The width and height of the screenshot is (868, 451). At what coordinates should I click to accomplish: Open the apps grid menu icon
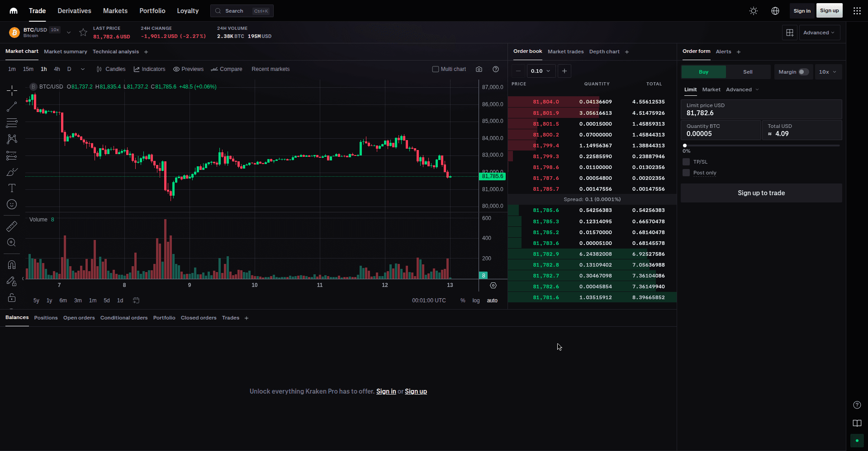[x=857, y=11]
